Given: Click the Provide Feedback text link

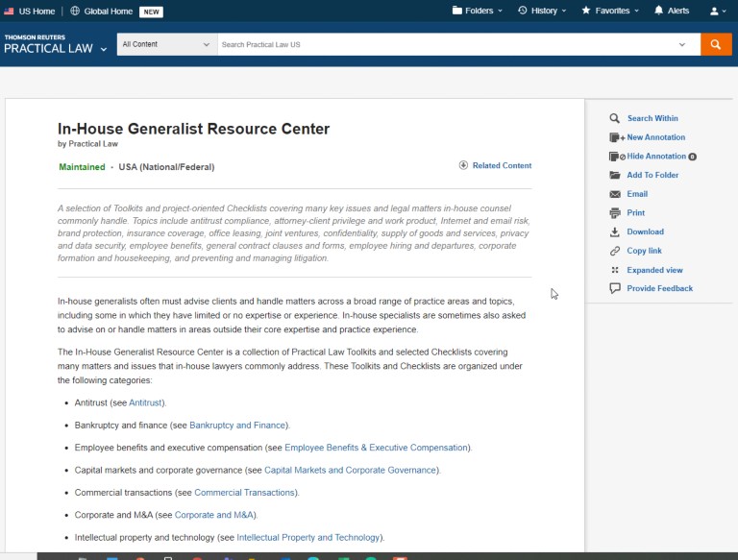Looking at the screenshot, I should tap(659, 288).
